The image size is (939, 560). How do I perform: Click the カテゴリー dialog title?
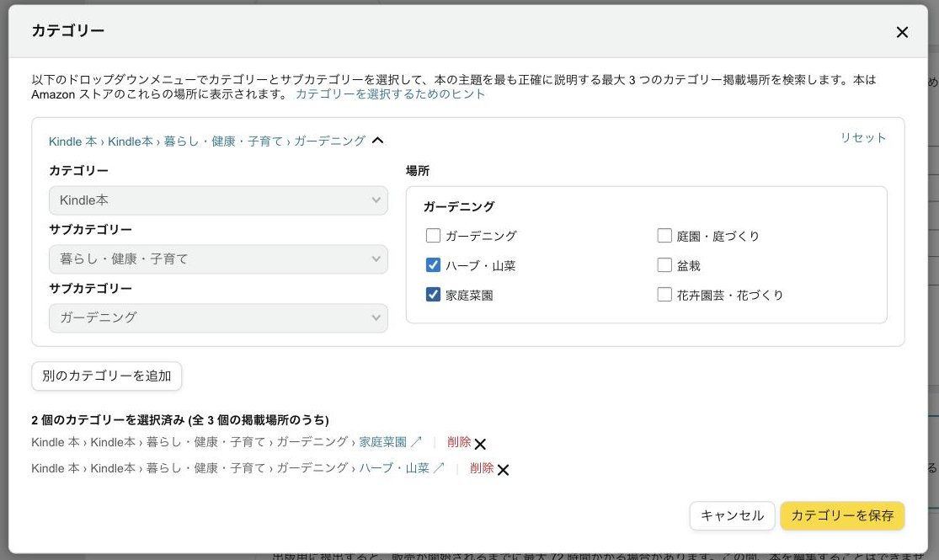click(67, 30)
